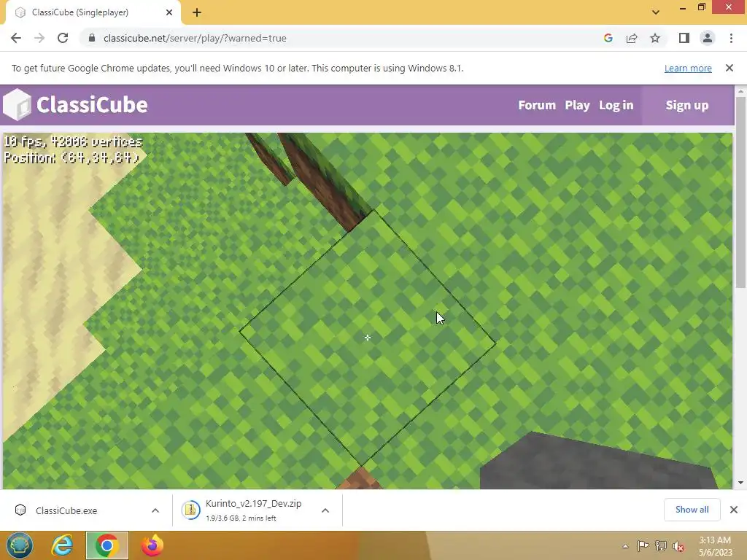
Task: Open Firefox from the taskbar
Action: coord(152,545)
